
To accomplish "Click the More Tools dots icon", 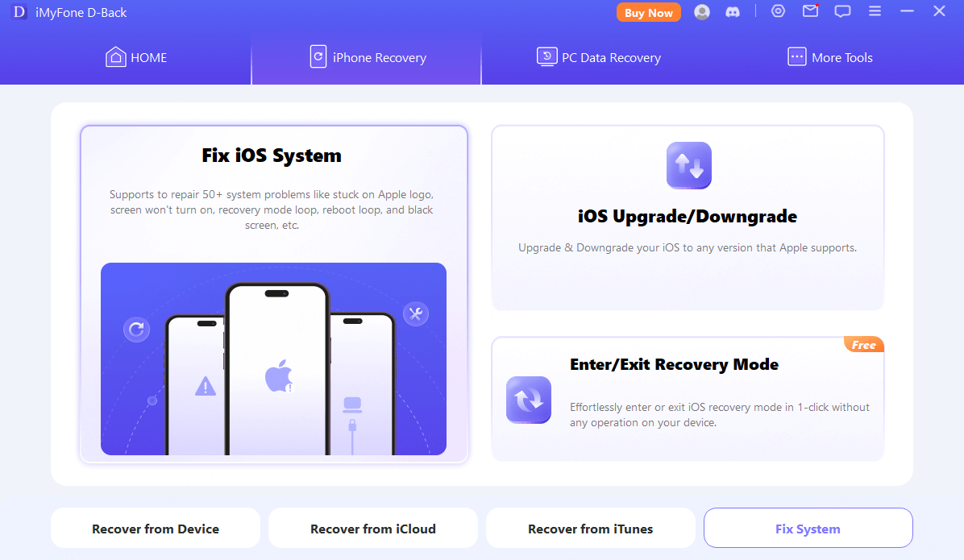I will (797, 56).
